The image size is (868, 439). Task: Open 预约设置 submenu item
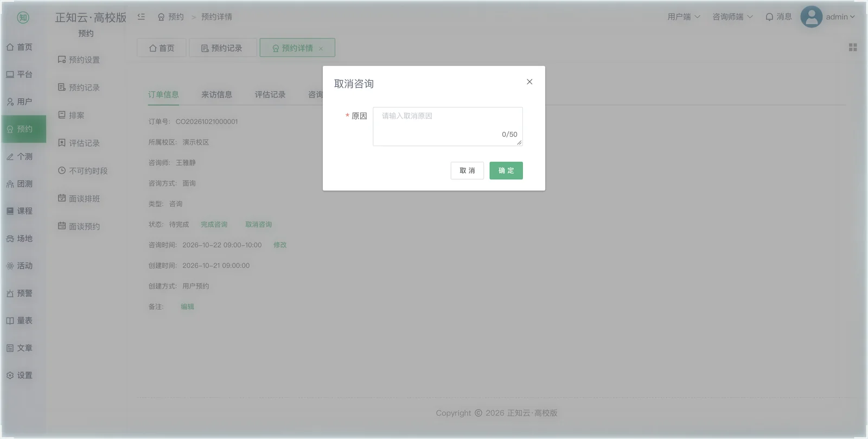(79, 60)
